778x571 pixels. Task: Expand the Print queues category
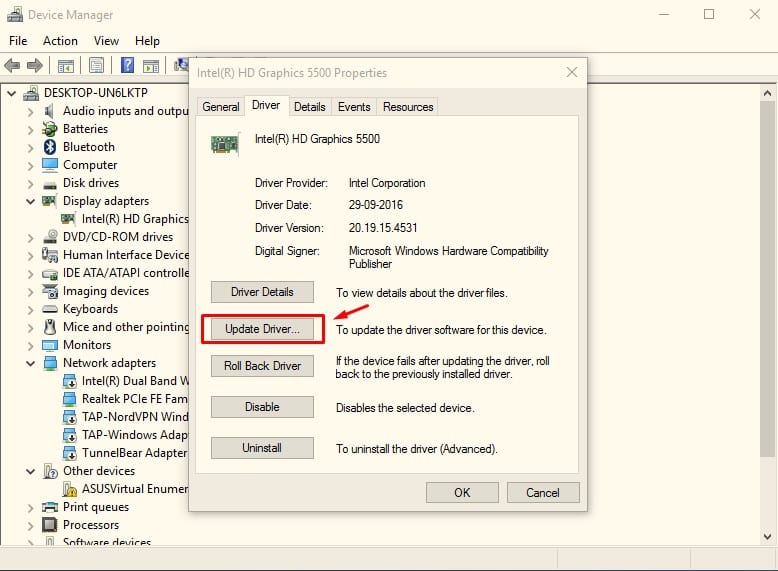pyautogui.click(x=30, y=508)
